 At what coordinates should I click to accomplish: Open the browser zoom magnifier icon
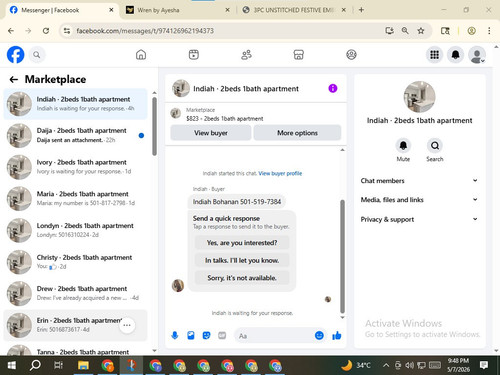coord(405,31)
